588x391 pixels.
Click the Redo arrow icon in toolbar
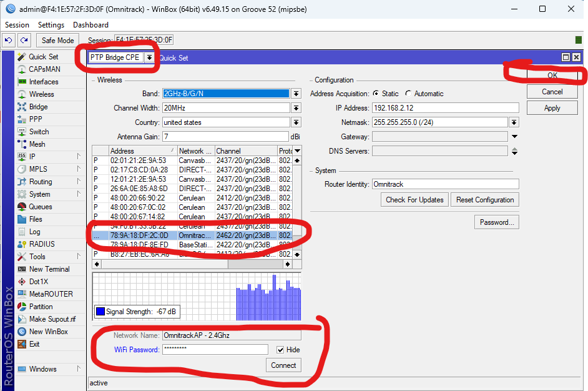point(24,40)
